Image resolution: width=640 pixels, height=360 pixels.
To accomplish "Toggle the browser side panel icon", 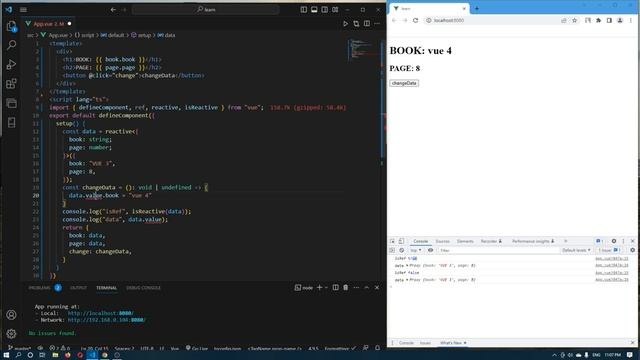I will pyautogui.click(x=609, y=20).
